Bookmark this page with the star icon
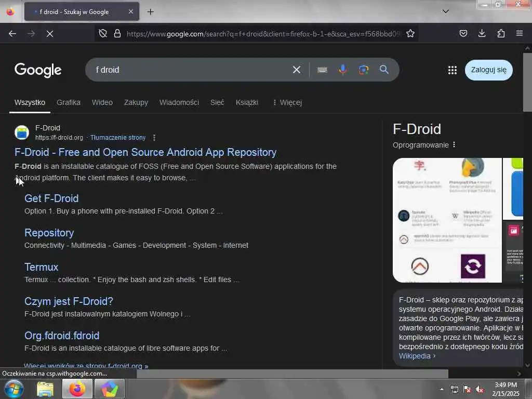Viewport: 532px width, 399px height. coord(410,33)
